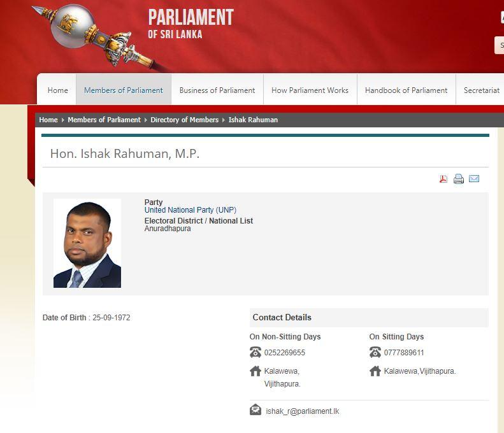The height and width of the screenshot is (433, 504).
Task: Open the Members of Parliament menu tab
Action: 124,90
